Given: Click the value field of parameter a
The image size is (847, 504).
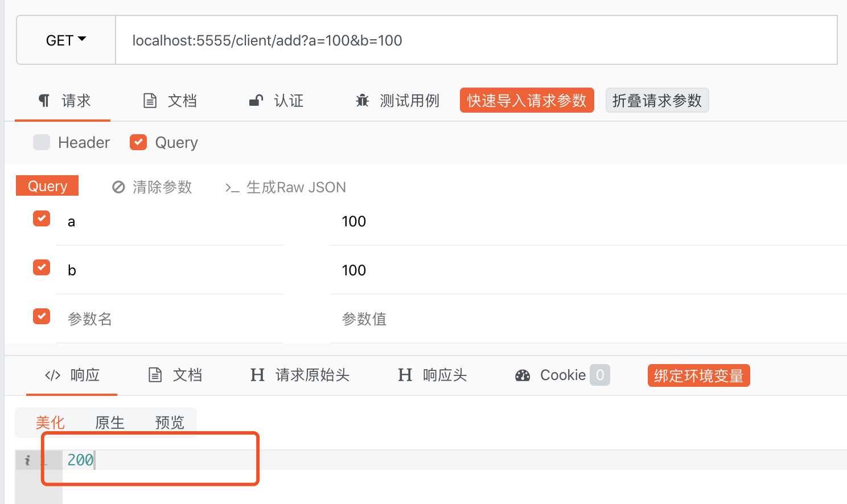Looking at the screenshot, I should click(589, 222).
